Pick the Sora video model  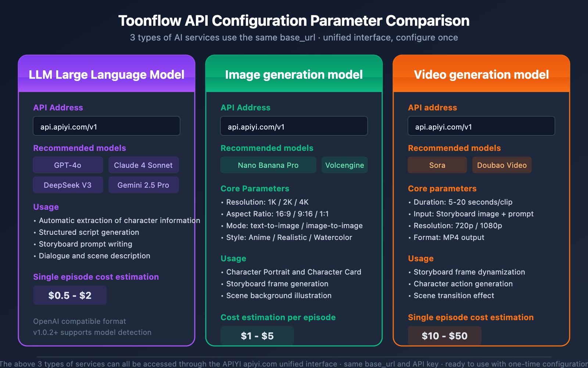click(x=437, y=165)
